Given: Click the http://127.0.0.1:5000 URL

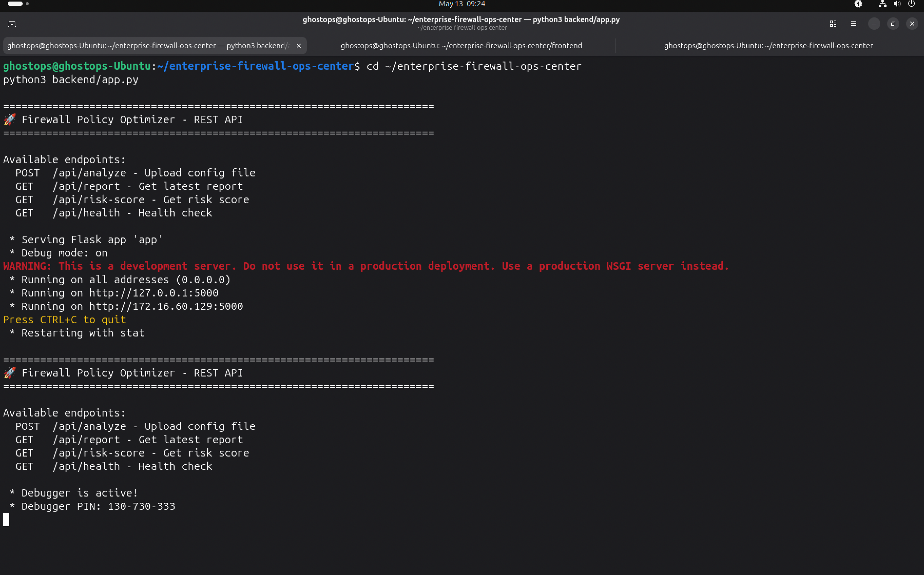Looking at the screenshot, I should pos(154,293).
